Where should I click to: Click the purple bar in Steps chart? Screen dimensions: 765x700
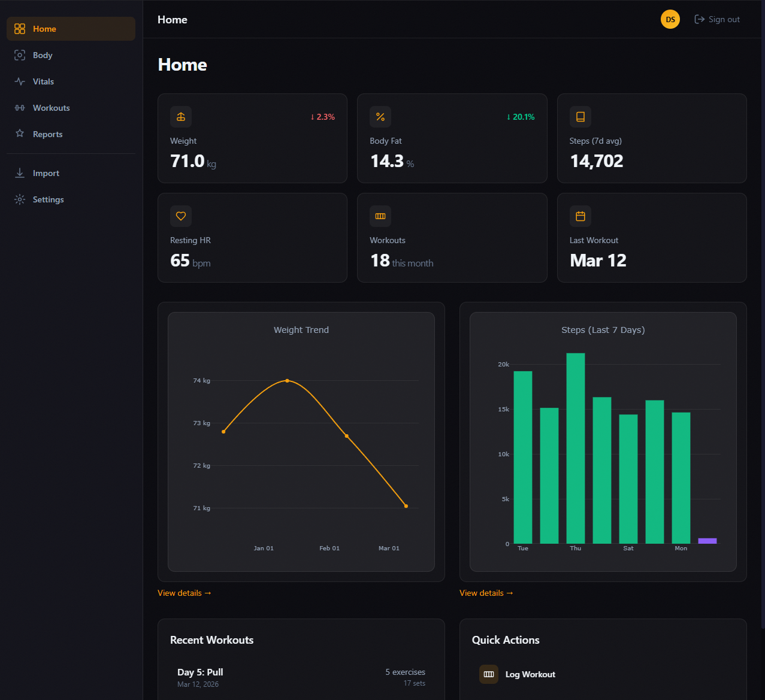(707, 541)
